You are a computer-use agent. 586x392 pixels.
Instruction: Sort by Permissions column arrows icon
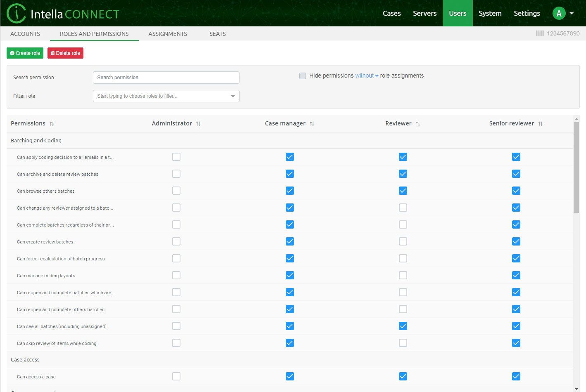52,124
